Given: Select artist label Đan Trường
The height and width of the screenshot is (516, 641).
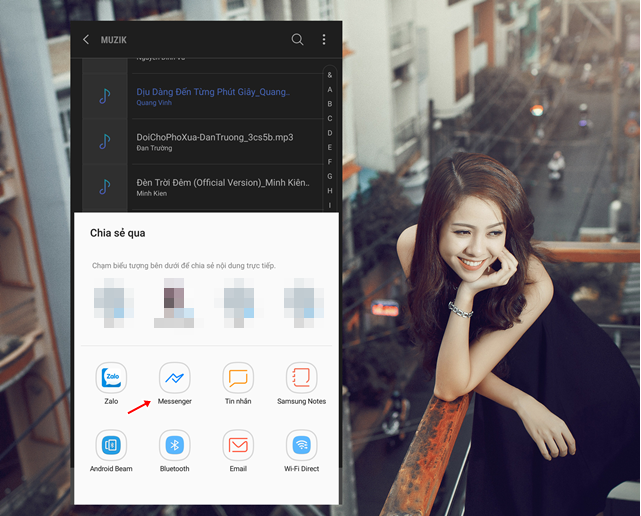Looking at the screenshot, I should point(154,148).
